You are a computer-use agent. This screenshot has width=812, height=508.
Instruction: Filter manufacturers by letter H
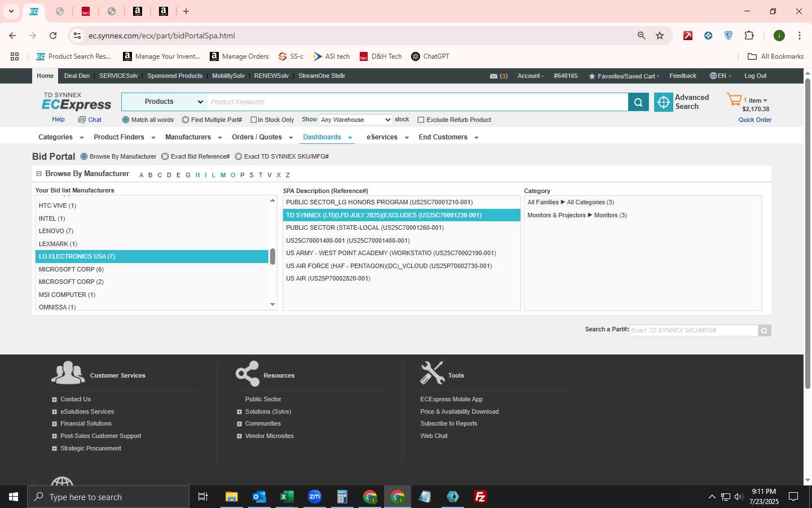pyautogui.click(x=198, y=175)
